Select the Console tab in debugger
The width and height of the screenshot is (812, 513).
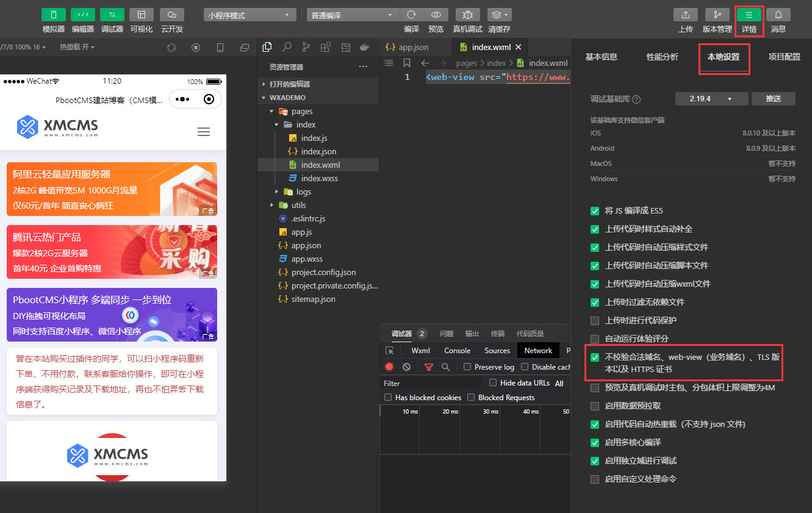coord(457,351)
